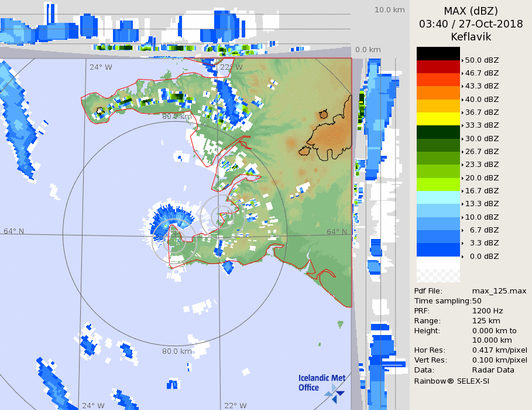This screenshot has height=410, width=532.
Task: Click the orange 40.0 dBZ legend swatch
Action: 438,93
